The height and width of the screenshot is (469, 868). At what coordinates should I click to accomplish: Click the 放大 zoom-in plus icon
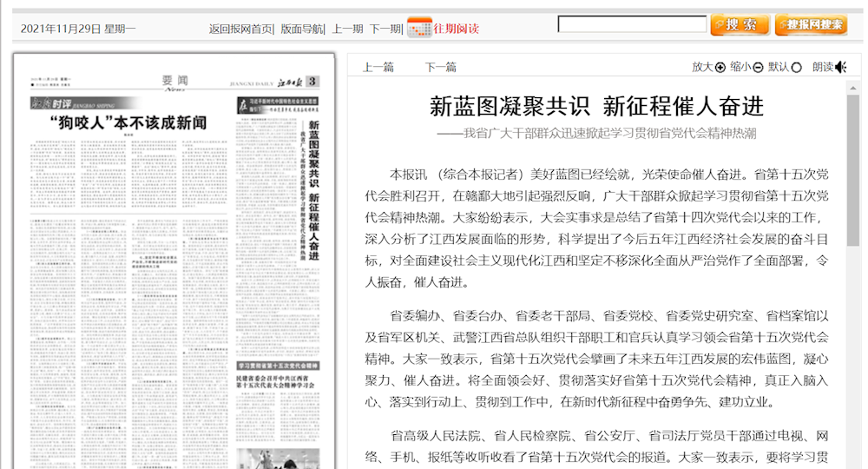point(720,67)
